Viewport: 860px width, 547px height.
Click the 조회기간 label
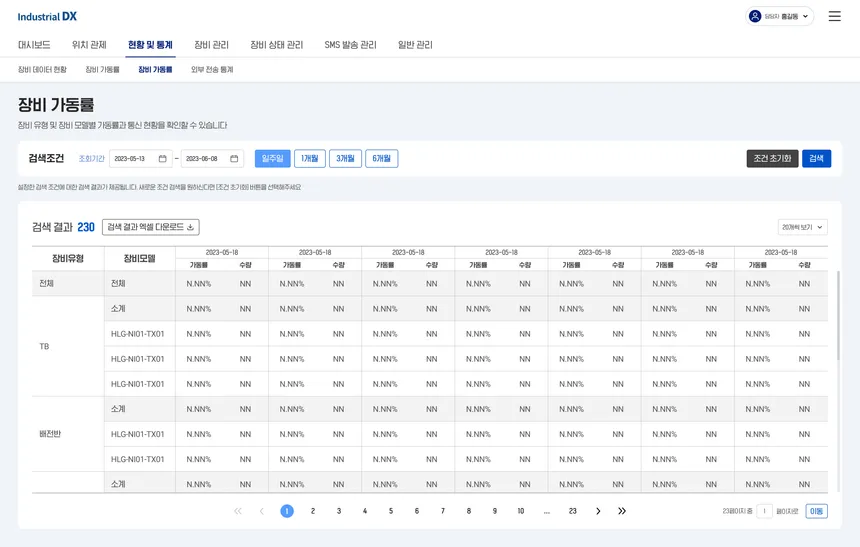pyautogui.click(x=91, y=159)
